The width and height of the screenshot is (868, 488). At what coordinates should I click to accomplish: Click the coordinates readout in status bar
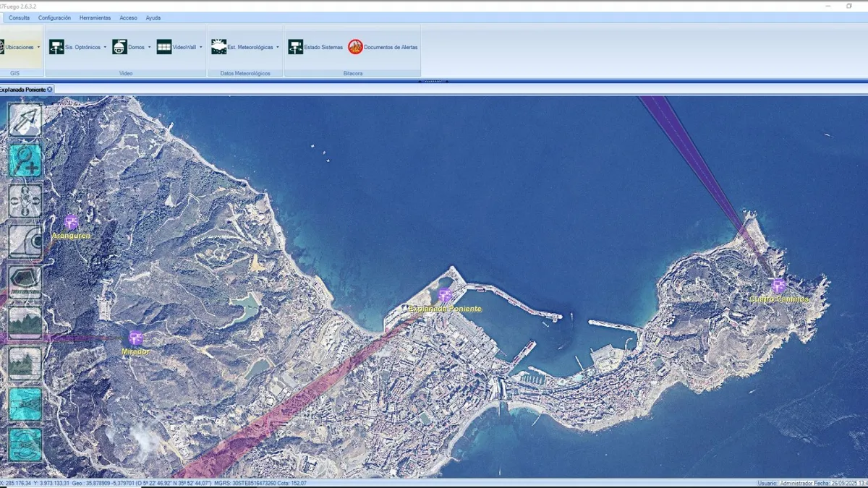pyautogui.click(x=153, y=483)
